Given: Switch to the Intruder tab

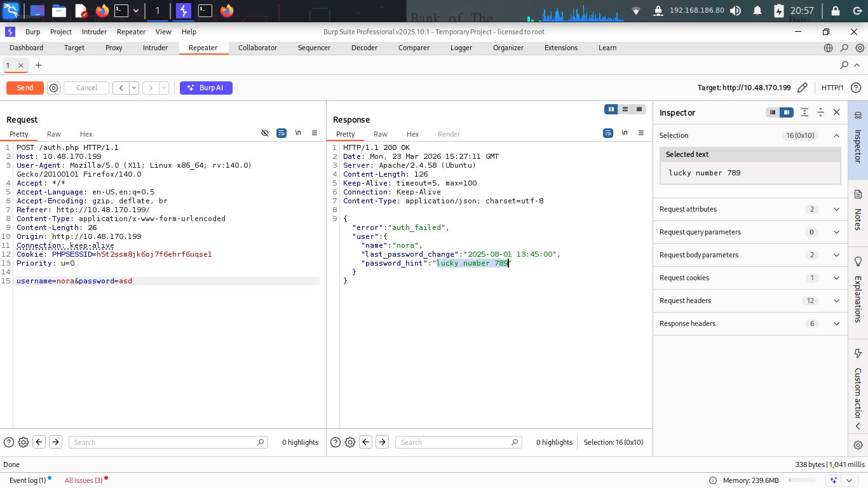Looking at the screenshot, I should point(155,48).
